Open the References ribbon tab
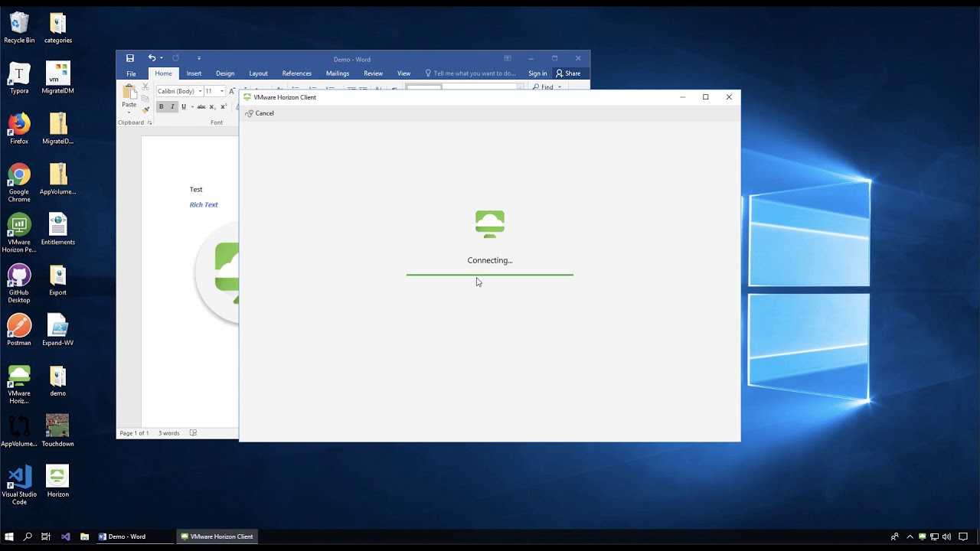 pyautogui.click(x=296, y=73)
